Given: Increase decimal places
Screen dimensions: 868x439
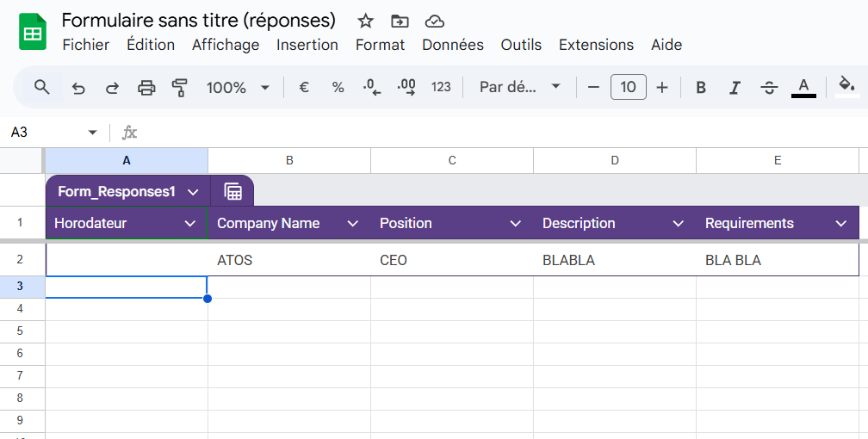Looking at the screenshot, I should point(406,88).
